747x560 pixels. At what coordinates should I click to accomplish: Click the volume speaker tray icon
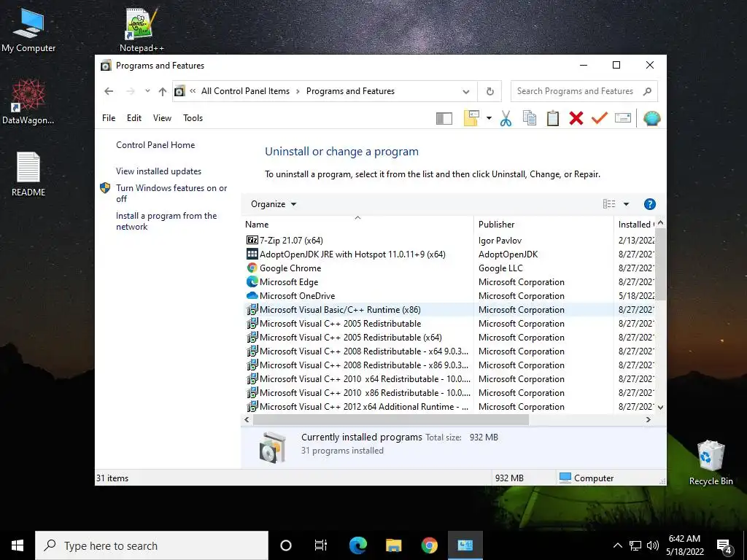click(653, 545)
